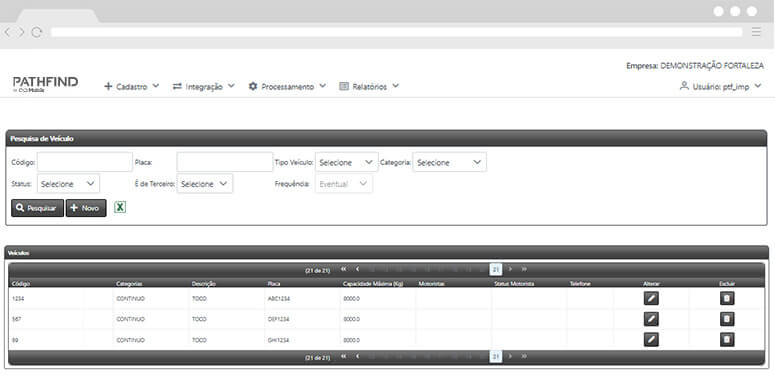
Task: Click the edit pencil for vehicle 567
Action: pos(651,319)
